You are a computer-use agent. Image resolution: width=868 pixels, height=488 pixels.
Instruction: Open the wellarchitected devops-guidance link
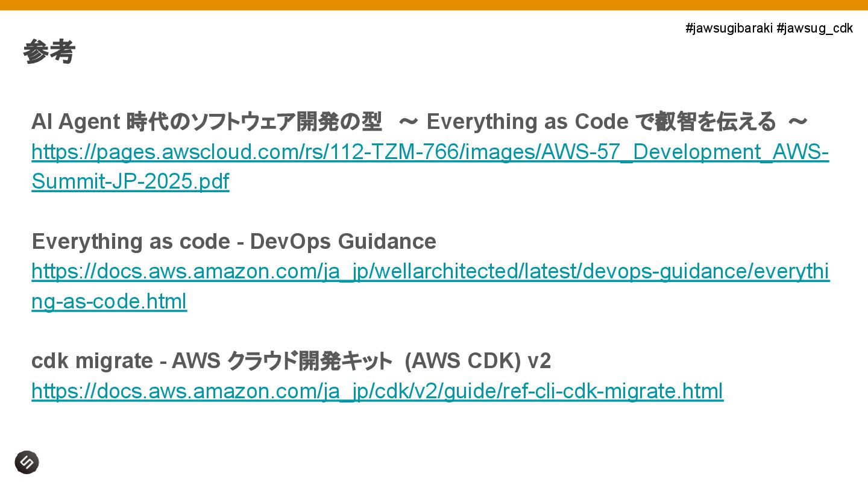point(430,272)
